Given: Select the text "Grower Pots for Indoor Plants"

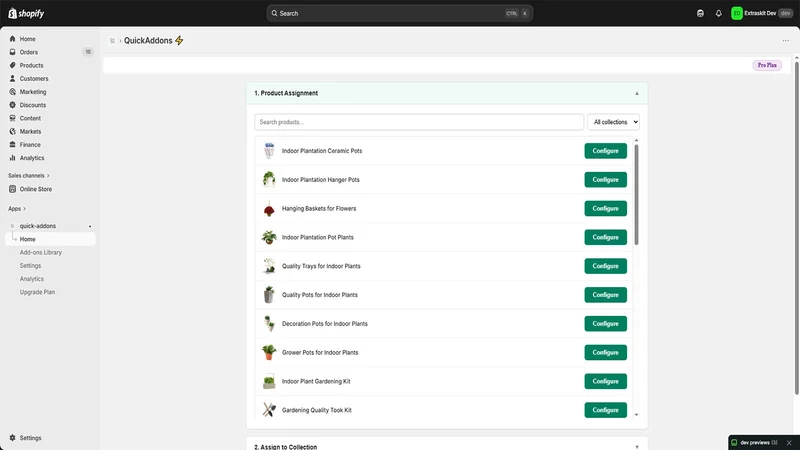Looking at the screenshot, I should pos(320,353).
